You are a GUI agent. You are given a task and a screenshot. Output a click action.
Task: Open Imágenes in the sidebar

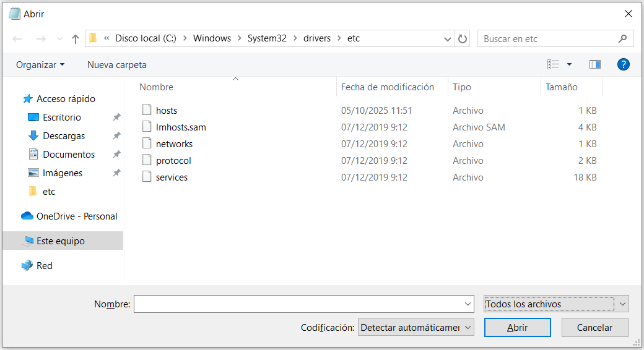(x=63, y=173)
